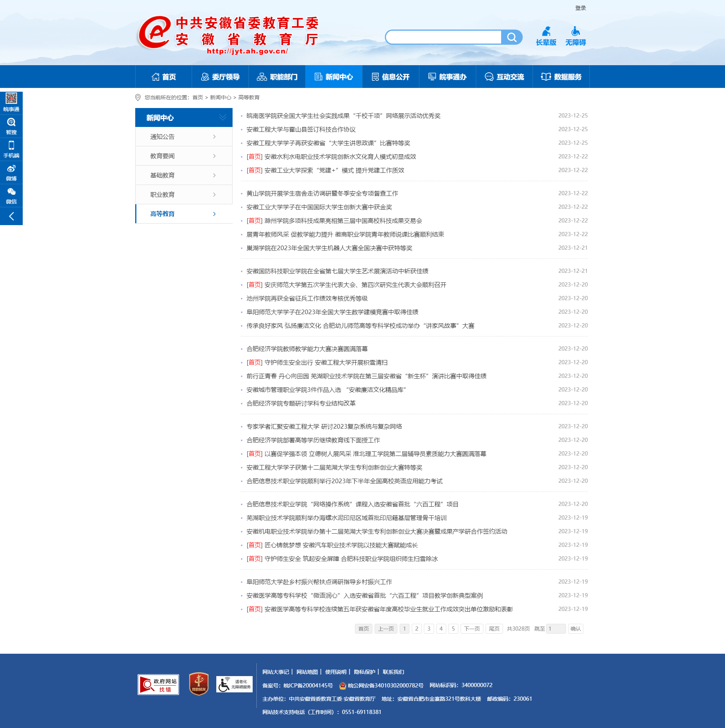Click the 确认 jump confirm button
This screenshot has height=728, width=725.
[x=576, y=629]
